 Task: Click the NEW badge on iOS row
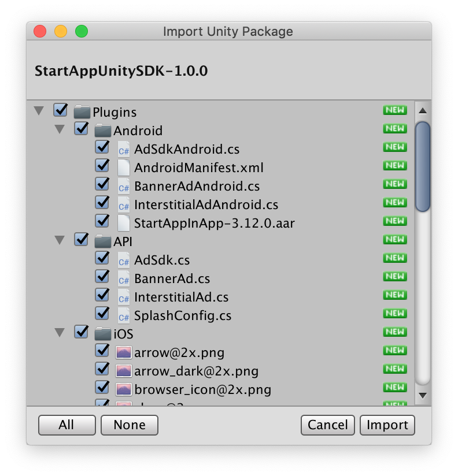tap(395, 332)
